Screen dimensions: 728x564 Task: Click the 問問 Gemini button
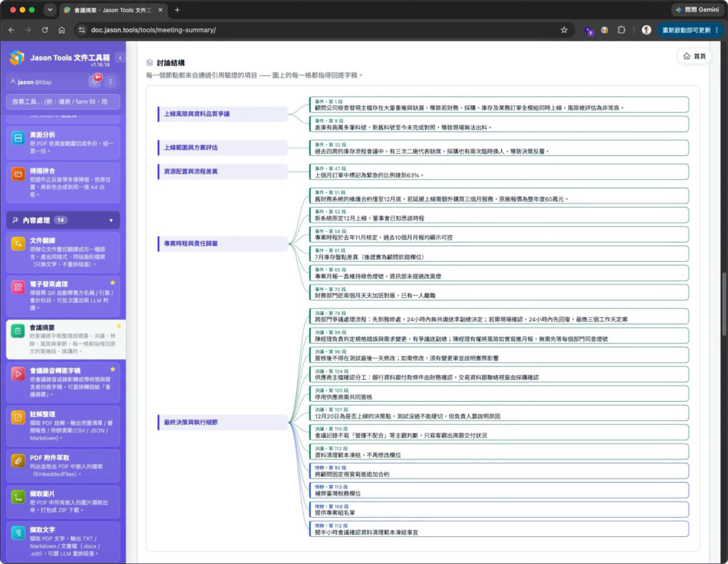coord(697,10)
